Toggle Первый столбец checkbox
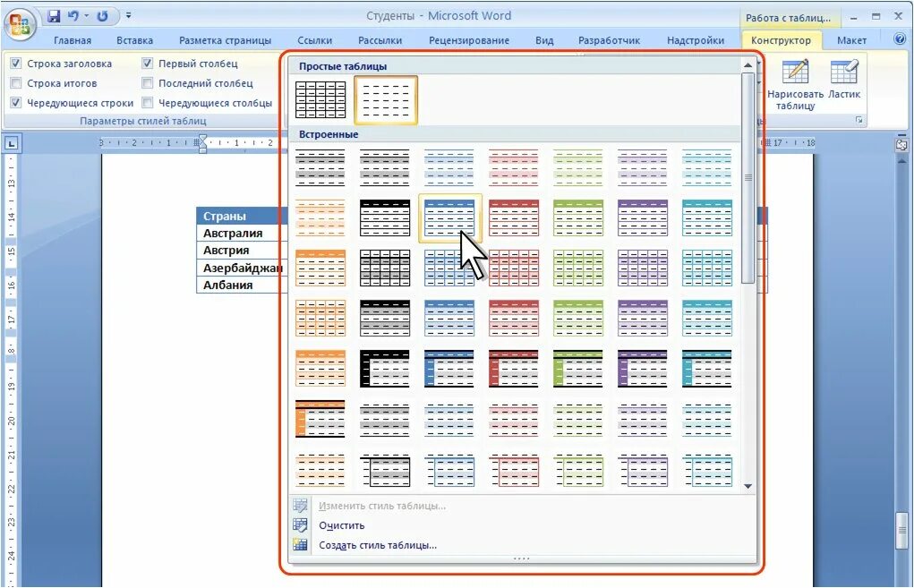The width and height of the screenshot is (914, 588). tap(148, 64)
